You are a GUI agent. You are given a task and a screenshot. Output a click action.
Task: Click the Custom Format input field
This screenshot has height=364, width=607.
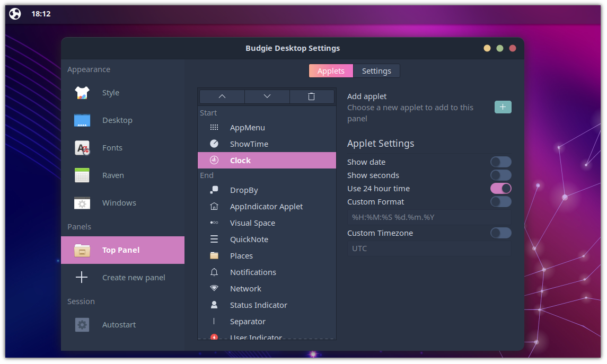(428, 217)
